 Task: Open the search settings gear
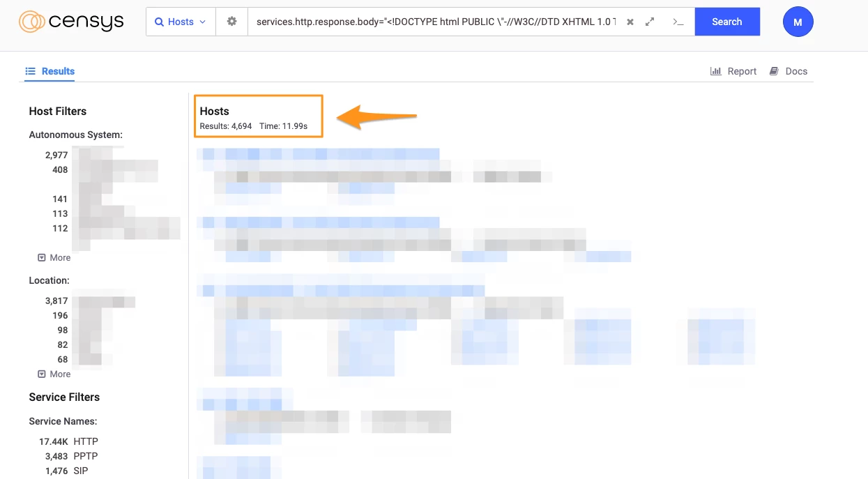tap(231, 22)
